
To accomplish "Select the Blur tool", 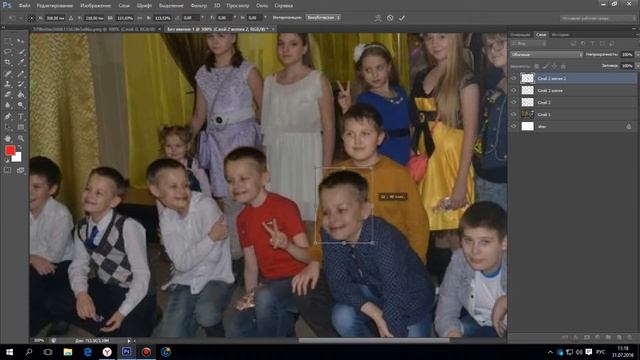I will click(x=8, y=105).
